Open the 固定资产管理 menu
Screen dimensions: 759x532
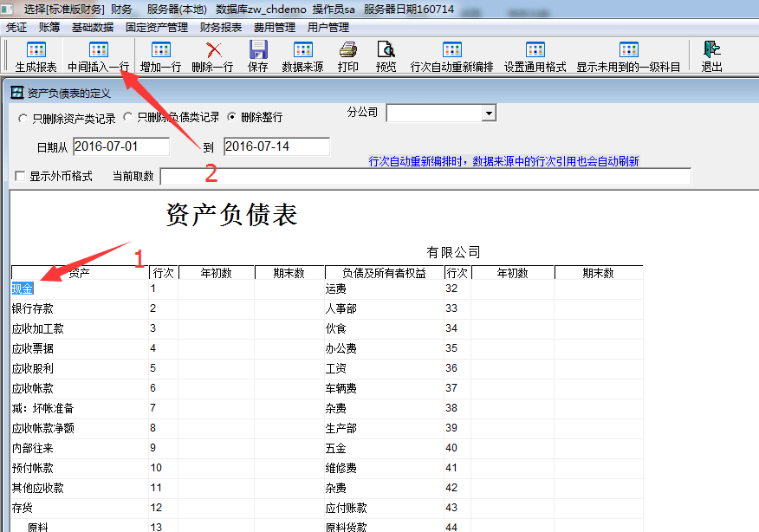click(x=157, y=28)
